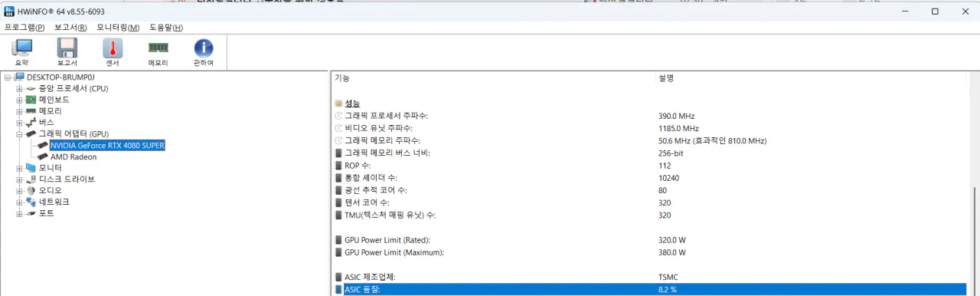Click the 설명 column header
The height and width of the screenshot is (296, 980).
click(x=666, y=77)
